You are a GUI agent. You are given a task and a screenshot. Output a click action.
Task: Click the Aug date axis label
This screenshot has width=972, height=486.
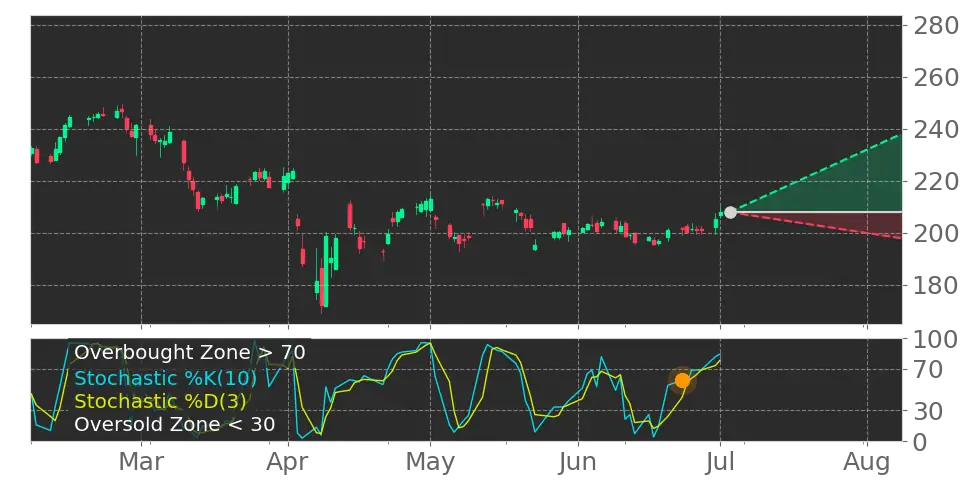pyautogui.click(x=867, y=464)
